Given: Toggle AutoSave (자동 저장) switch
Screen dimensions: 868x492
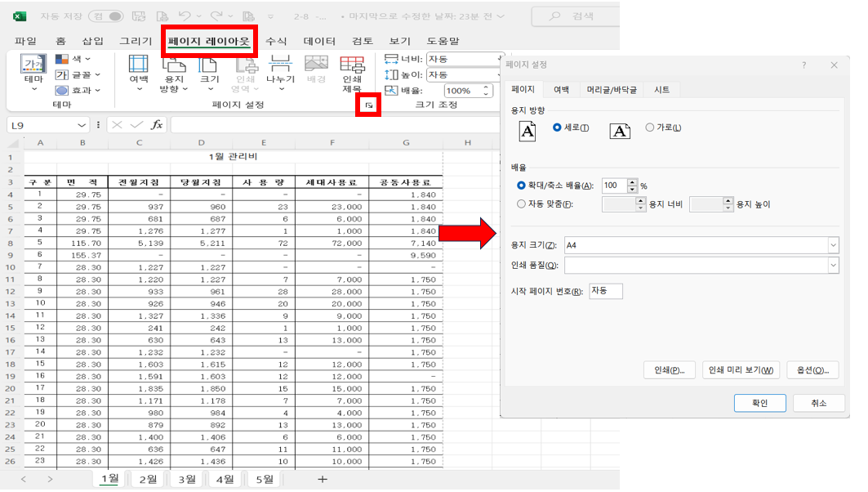Looking at the screenshot, I should tap(106, 16).
